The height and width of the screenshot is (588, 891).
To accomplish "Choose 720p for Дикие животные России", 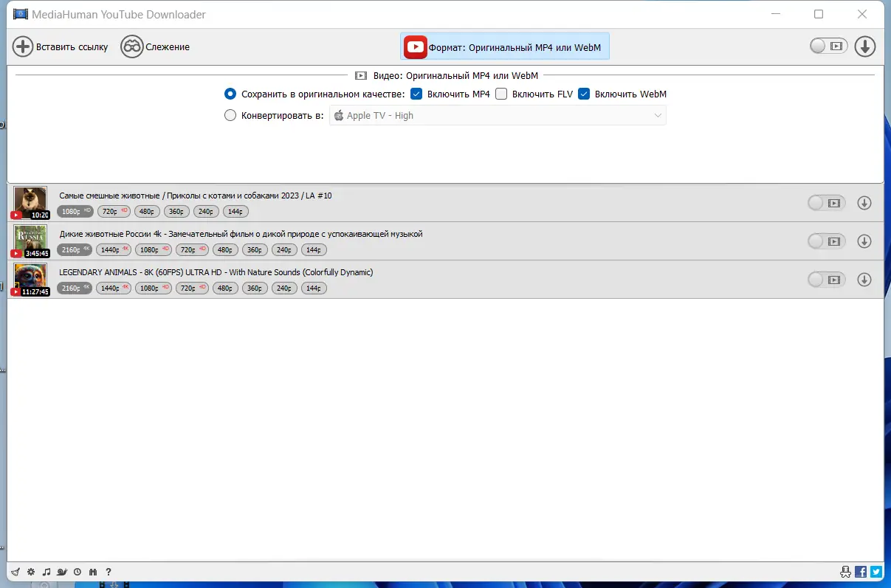I will pyautogui.click(x=193, y=249).
